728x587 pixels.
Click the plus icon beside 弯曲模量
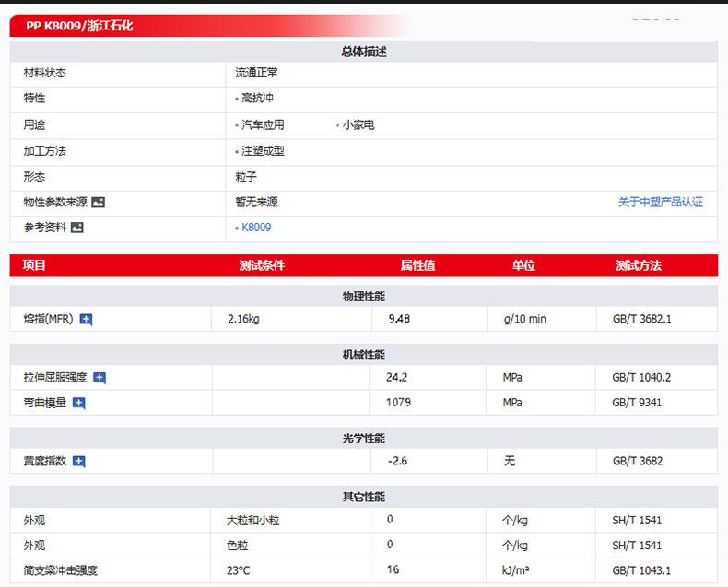[x=79, y=403]
